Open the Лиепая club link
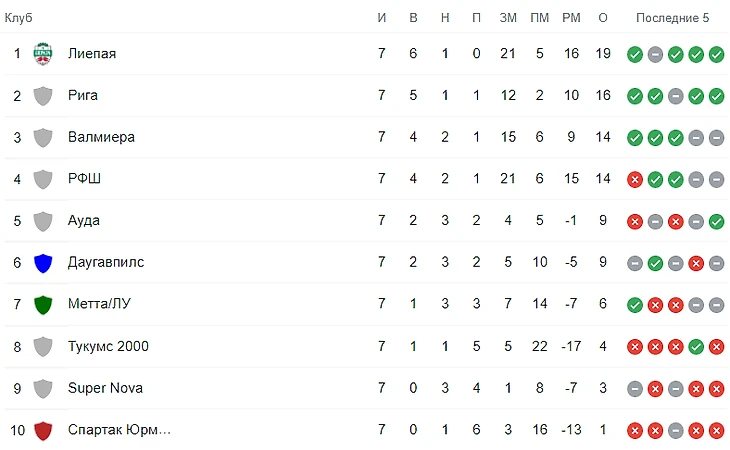Screen dimensions: 730x450 (x=92, y=54)
